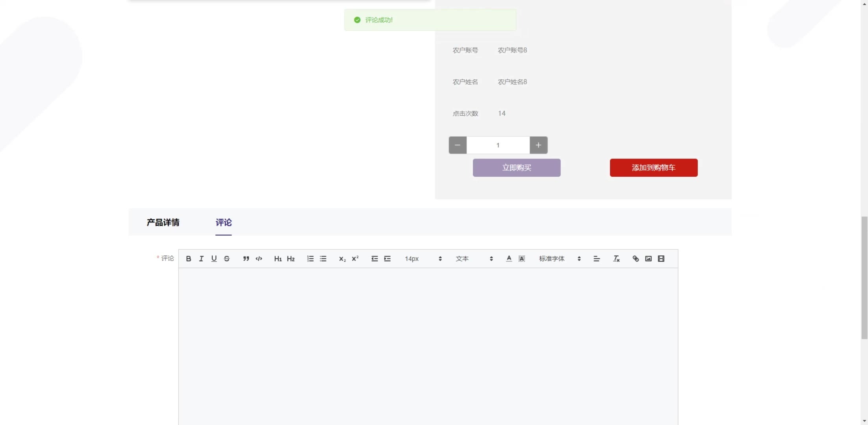Toggle strikethrough text formatting

(227, 259)
